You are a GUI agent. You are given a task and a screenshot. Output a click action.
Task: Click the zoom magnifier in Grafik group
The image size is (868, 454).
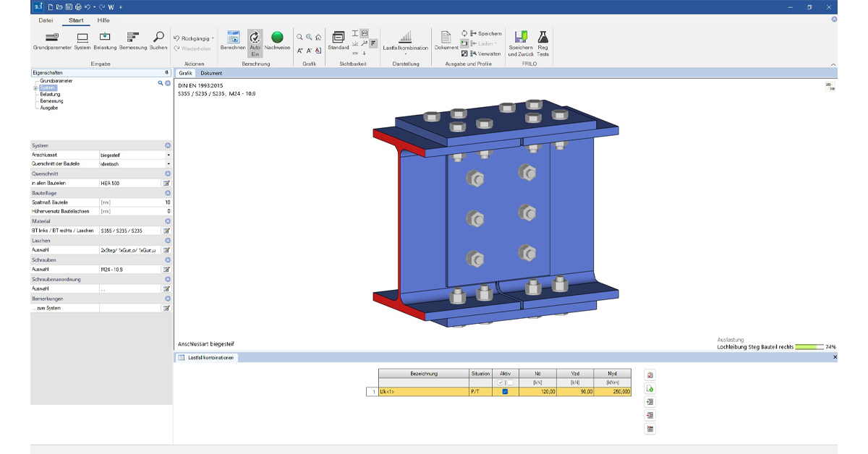pos(299,37)
